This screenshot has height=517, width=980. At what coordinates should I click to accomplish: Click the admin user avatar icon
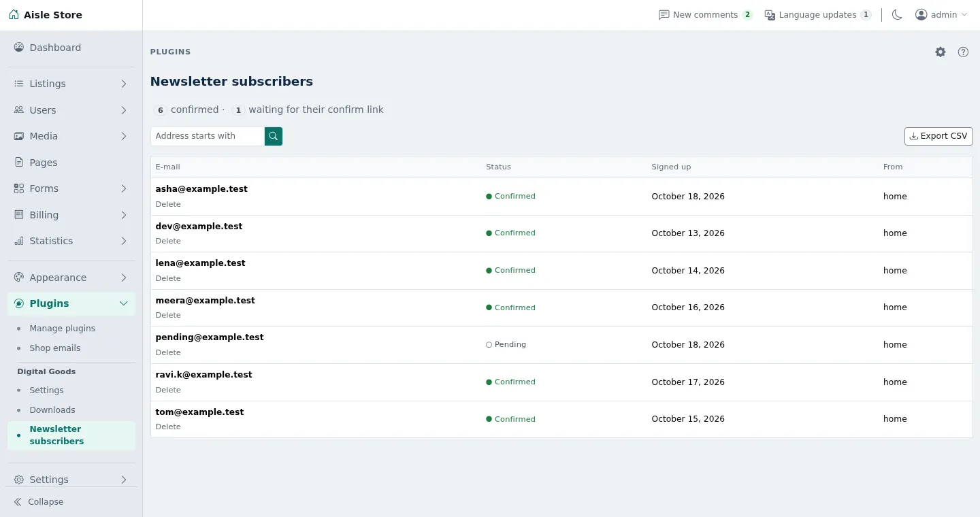pyautogui.click(x=921, y=15)
